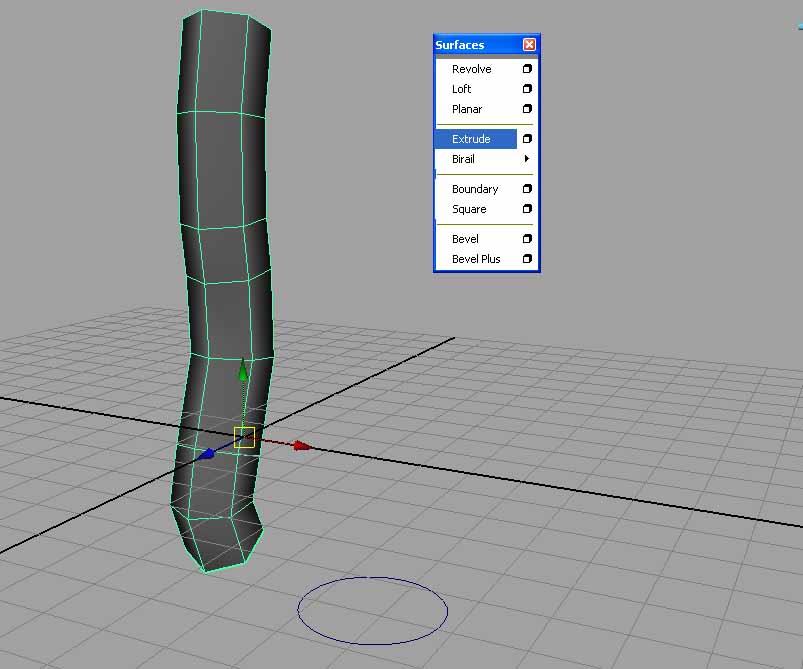Choose Loft from the Surfaces menu
The width and height of the screenshot is (803, 669).
click(461, 89)
